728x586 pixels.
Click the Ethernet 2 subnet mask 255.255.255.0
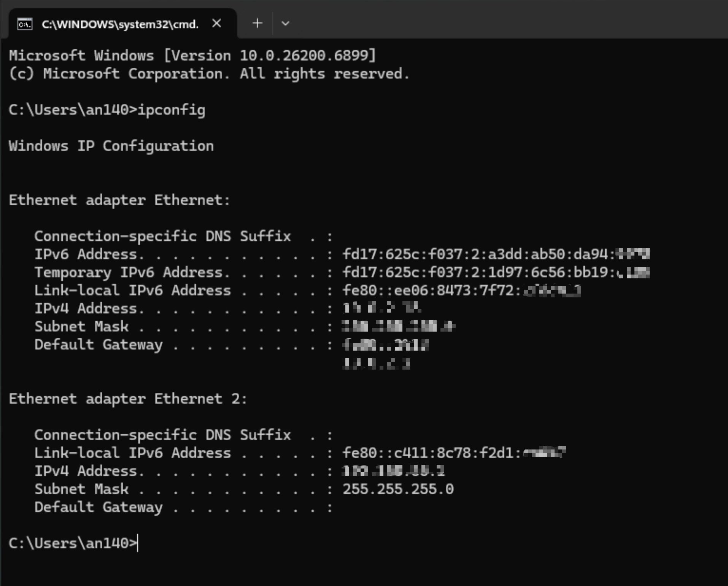tap(398, 489)
